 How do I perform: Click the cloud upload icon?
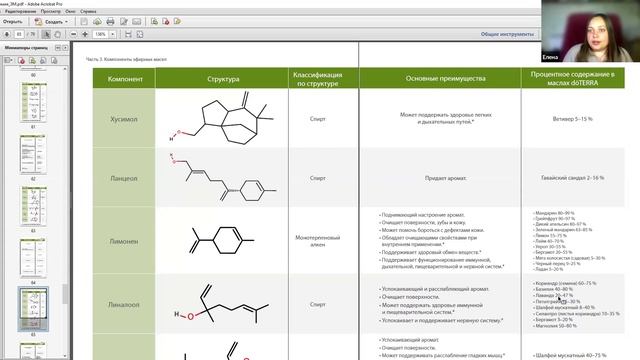(x=97, y=22)
